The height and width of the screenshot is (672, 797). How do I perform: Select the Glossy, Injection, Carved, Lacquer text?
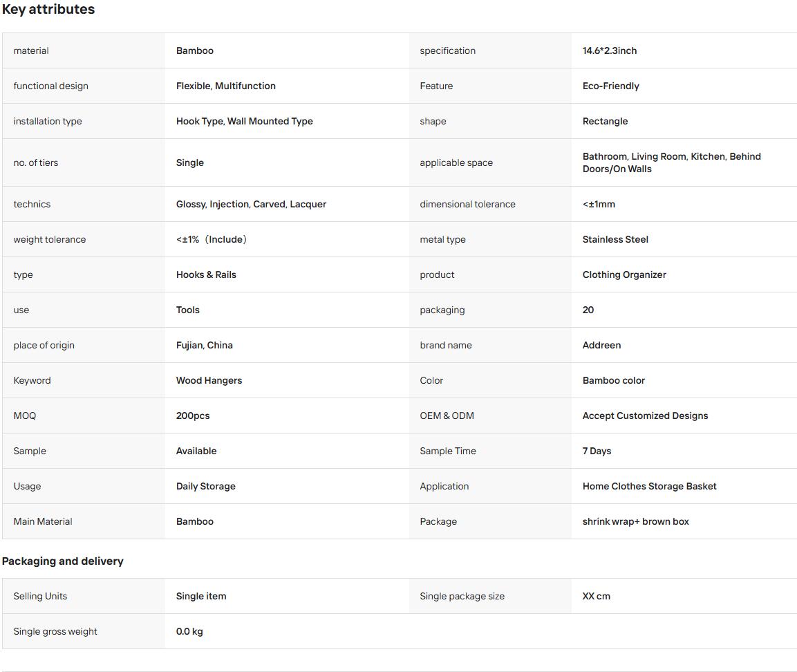click(251, 205)
